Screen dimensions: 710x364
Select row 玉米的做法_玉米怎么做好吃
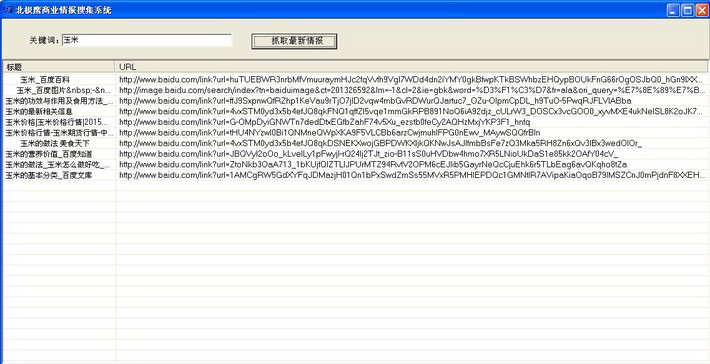(356, 164)
